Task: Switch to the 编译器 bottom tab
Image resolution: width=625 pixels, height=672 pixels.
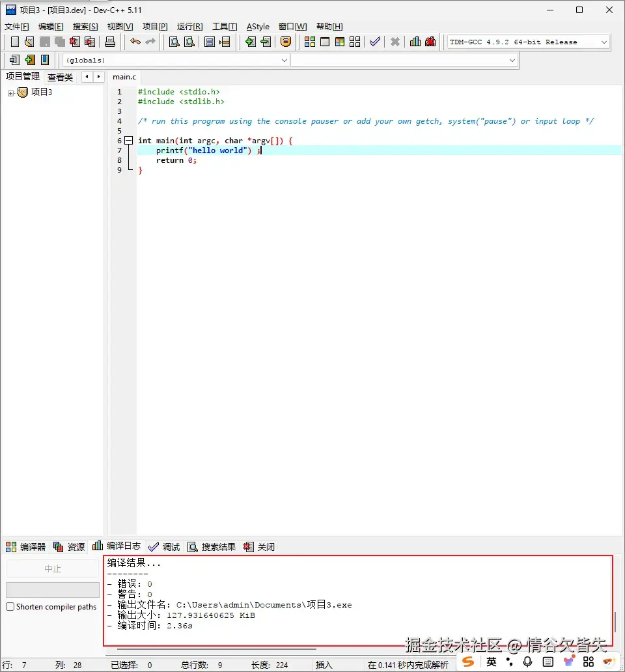Action: point(25,547)
